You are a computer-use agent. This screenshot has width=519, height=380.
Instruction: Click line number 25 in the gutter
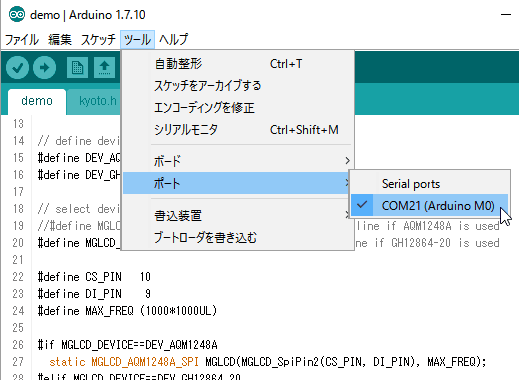point(18,328)
